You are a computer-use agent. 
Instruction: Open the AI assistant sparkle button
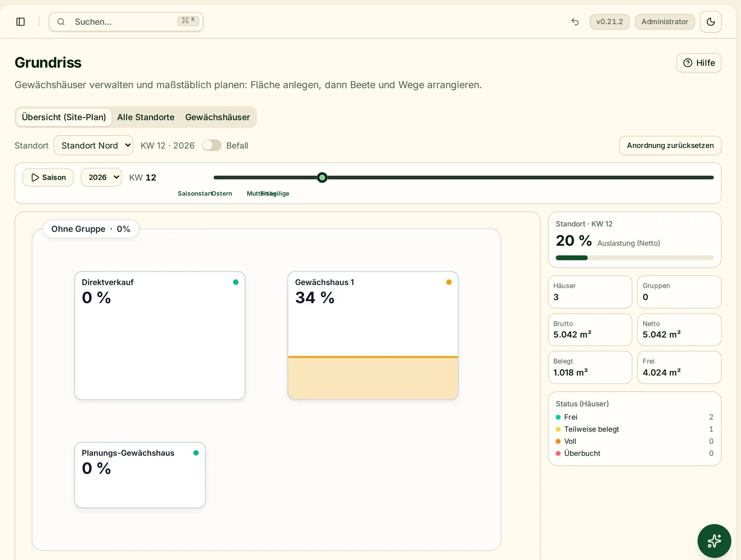(714, 541)
